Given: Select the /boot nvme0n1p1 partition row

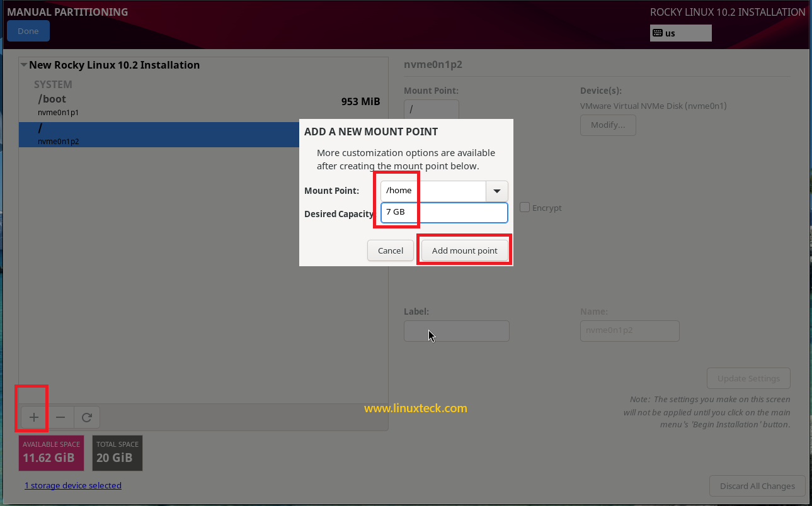Looking at the screenshot, I should (203, 105).
